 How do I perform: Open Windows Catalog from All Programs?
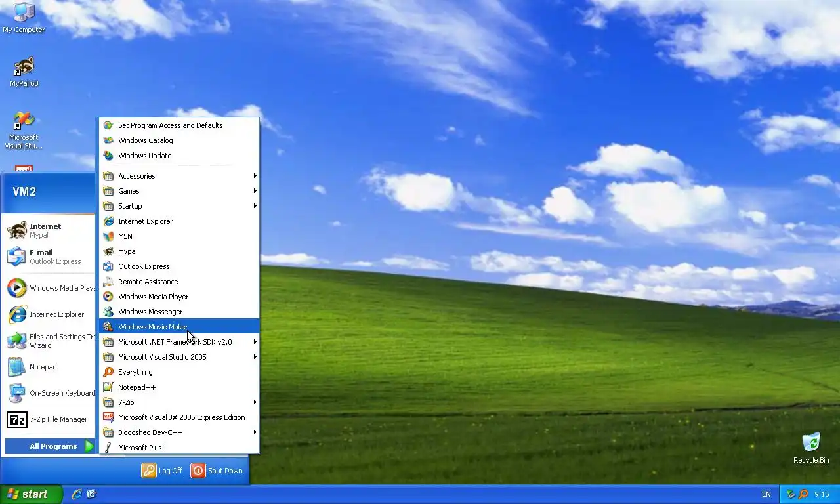pyautogui.click(x=179, y=140)
